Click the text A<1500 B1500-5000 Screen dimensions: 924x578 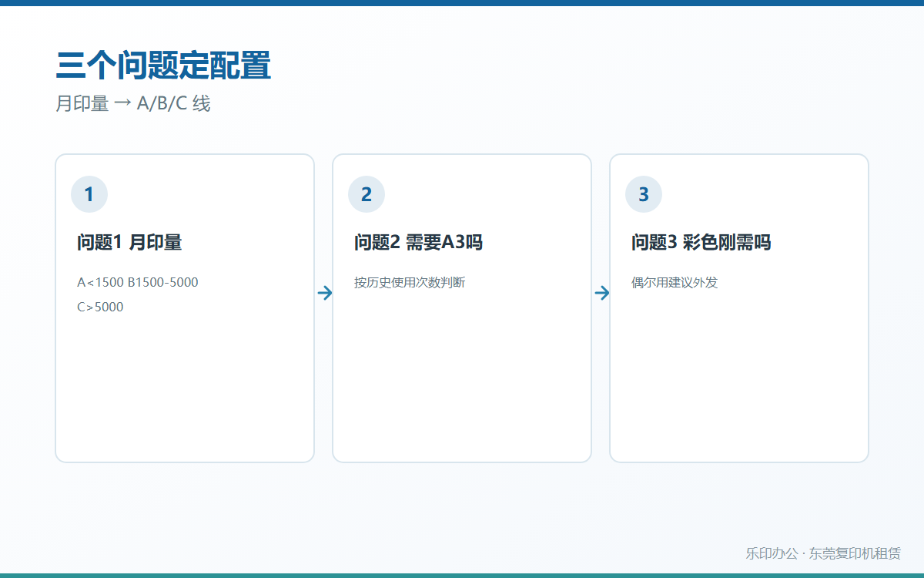(x=138, y=283)
